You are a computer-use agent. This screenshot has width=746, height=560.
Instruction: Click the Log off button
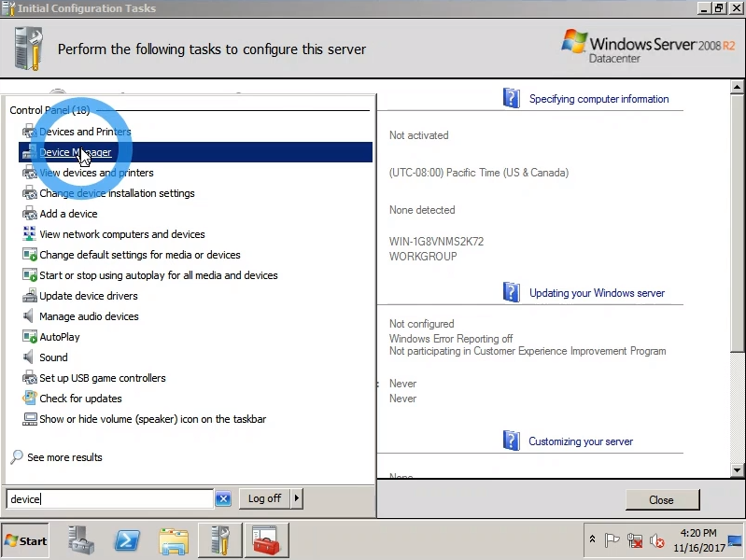pyautogui.click(x=264, y=498)
